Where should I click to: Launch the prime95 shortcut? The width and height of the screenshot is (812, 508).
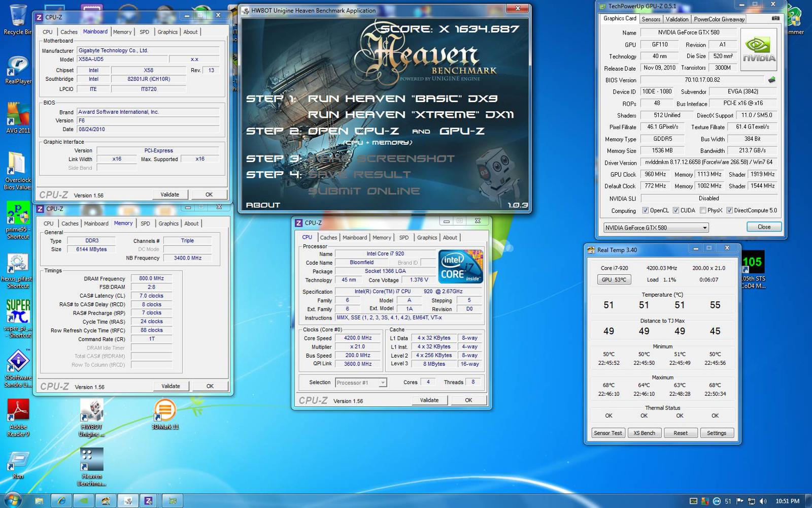coord(18,221)
